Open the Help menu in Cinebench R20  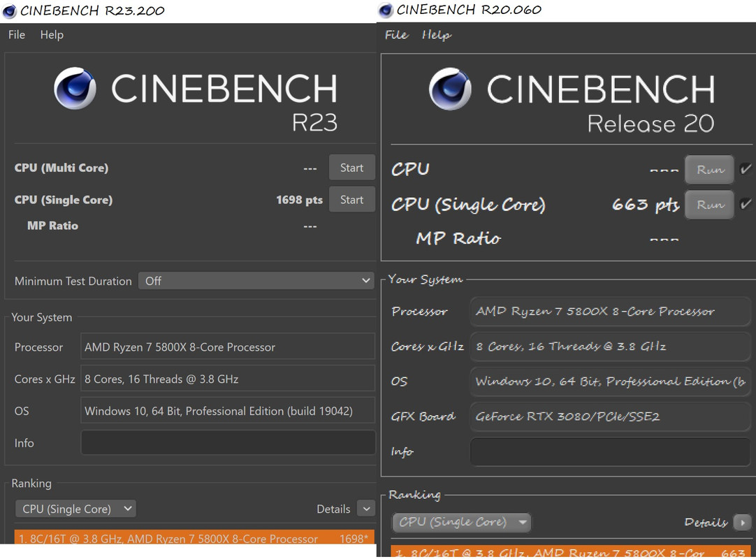[x=436, y=35]
